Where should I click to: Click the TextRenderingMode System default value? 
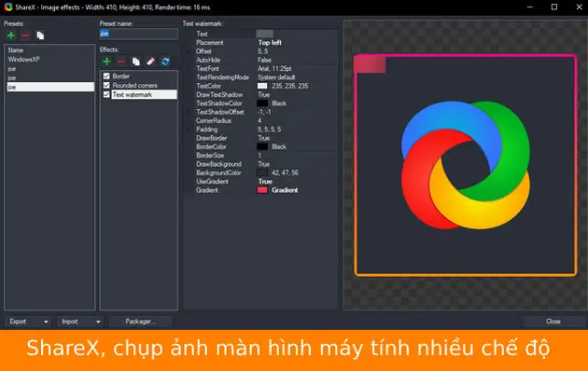coord(276,77)
